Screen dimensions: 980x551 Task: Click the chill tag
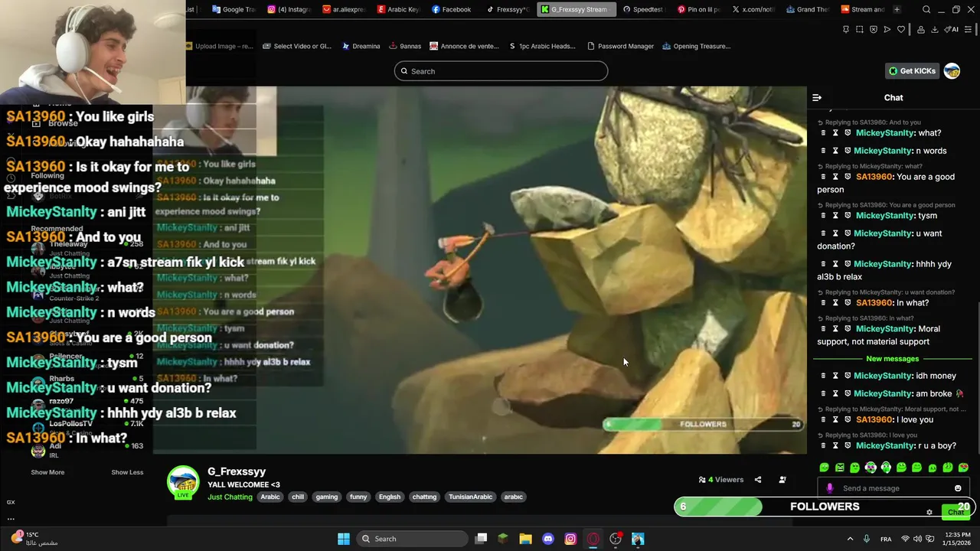(x=298, y=497)
